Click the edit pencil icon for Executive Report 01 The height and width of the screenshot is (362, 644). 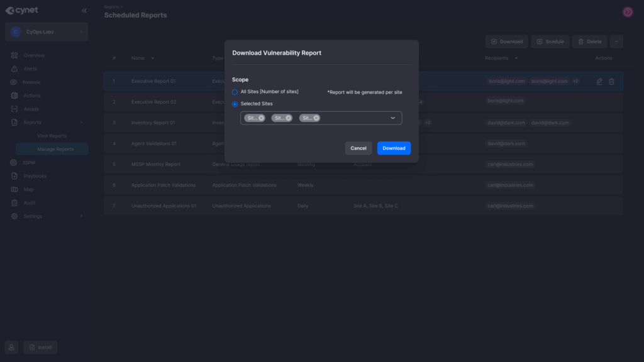click(599, 82)
